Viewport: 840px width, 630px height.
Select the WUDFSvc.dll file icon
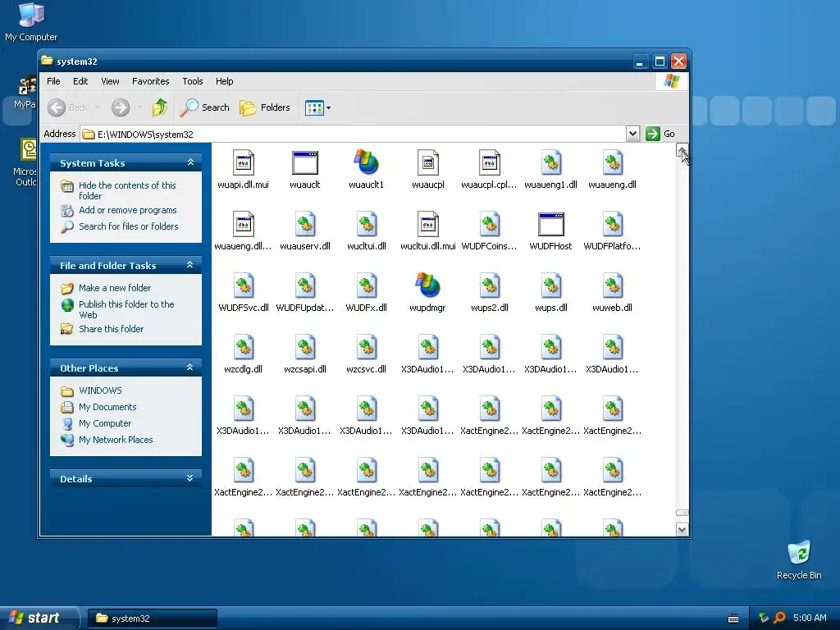243,285
